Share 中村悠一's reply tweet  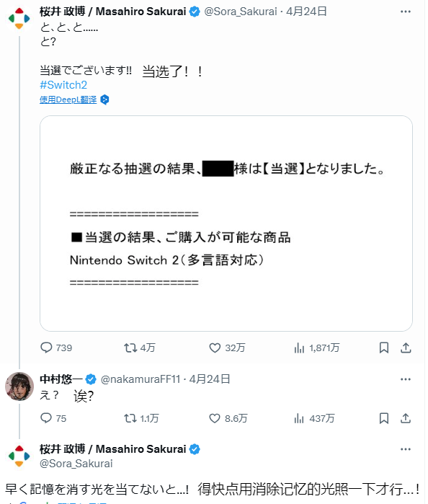(406, 418)
